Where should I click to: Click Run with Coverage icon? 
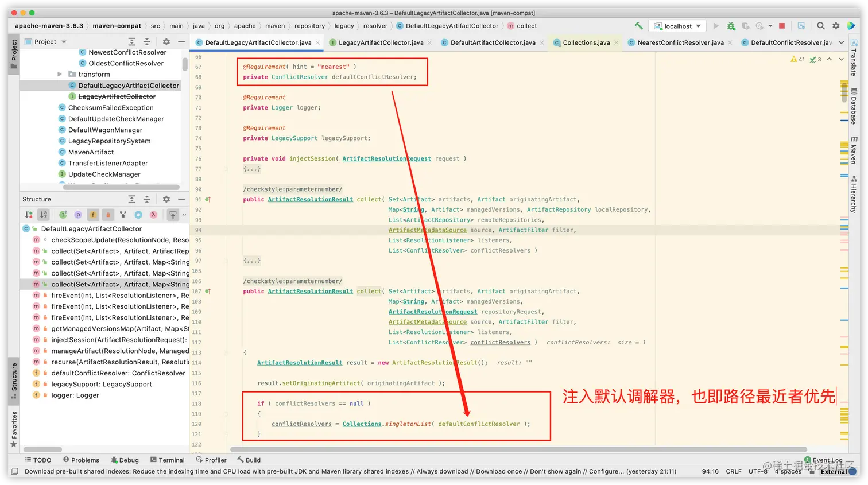(x=746, y=26)
